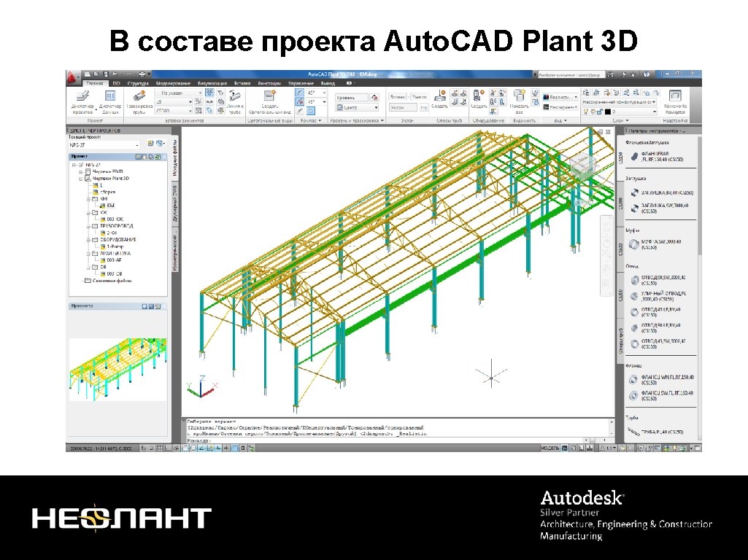This screenshot has width=748, height=560.
Task: Click the help question mark icon
Action: (647, 75)
